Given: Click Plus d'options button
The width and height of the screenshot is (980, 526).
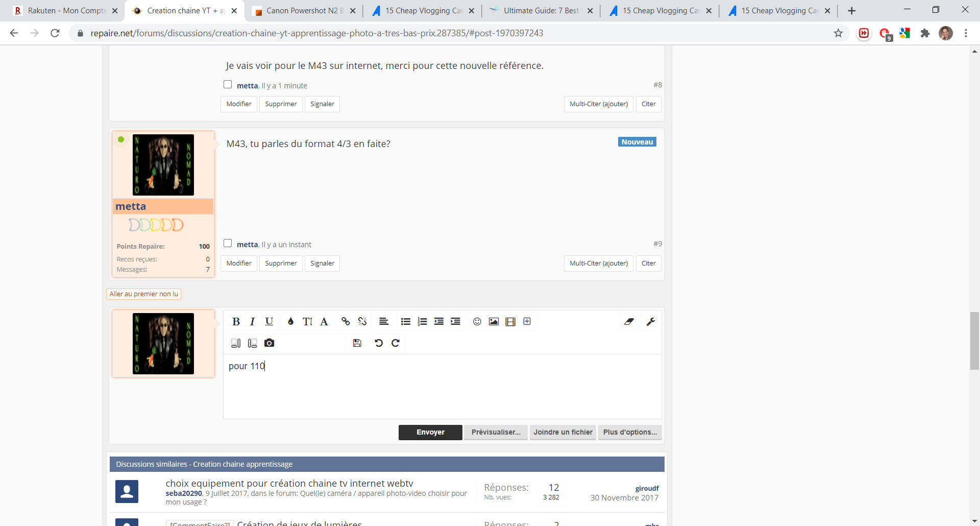Looking at the screenshot, I should [x=630, y=433].
